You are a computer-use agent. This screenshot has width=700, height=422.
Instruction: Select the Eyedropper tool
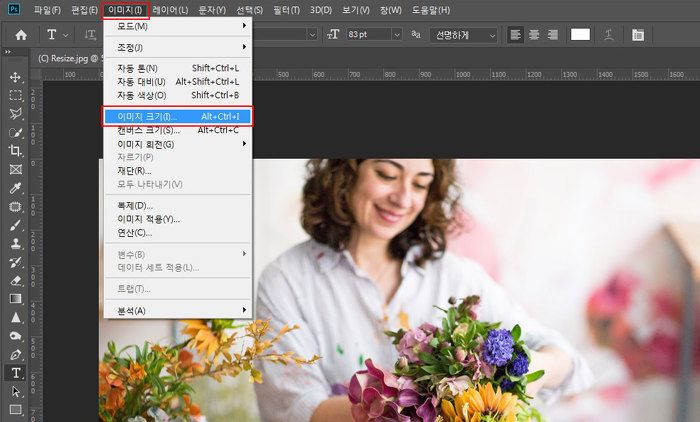coord(16,188)
